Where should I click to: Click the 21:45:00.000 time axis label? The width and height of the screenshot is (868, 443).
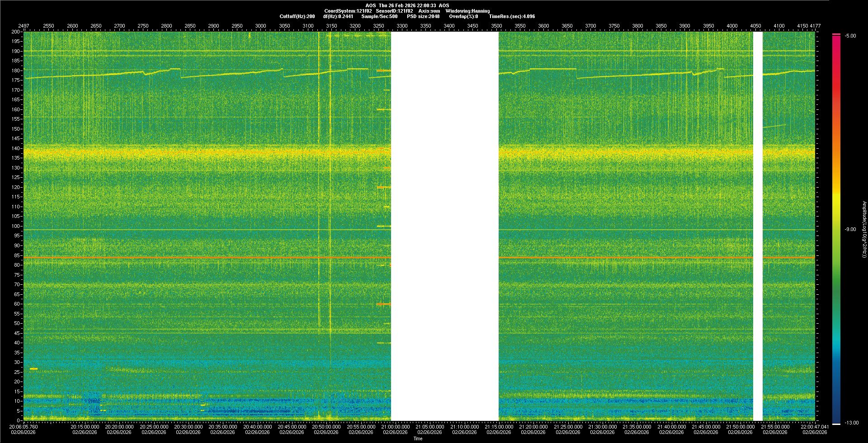tap(706, 427)
